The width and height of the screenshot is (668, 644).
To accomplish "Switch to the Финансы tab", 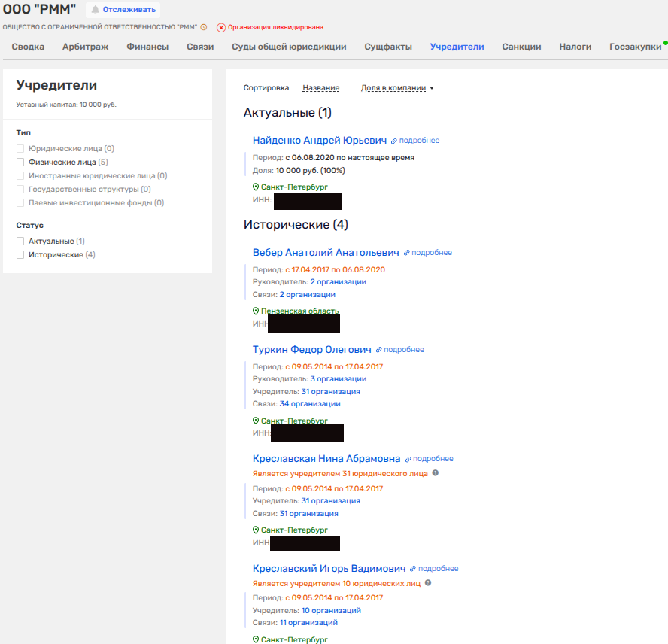I will (x=147, y=47).
